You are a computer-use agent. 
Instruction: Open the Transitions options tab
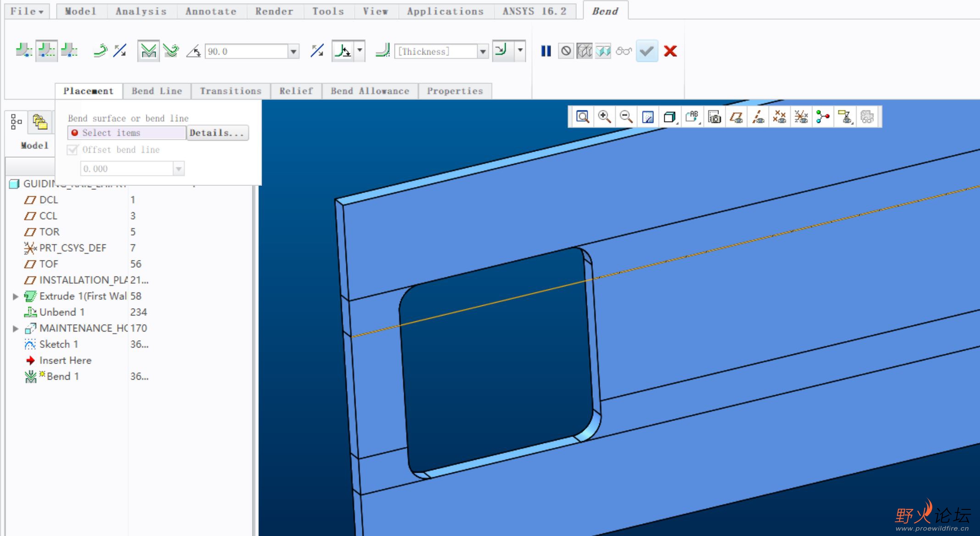231,91
